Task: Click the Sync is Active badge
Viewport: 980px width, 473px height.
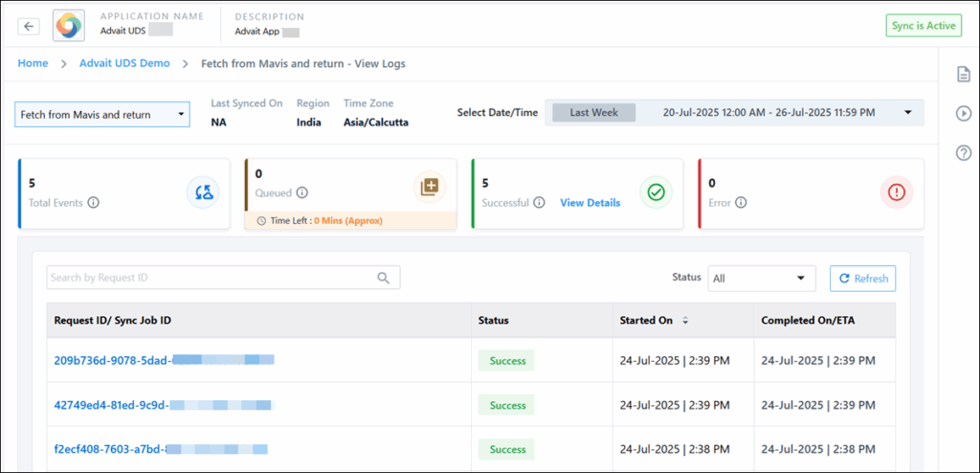Action: coord(924,26)
